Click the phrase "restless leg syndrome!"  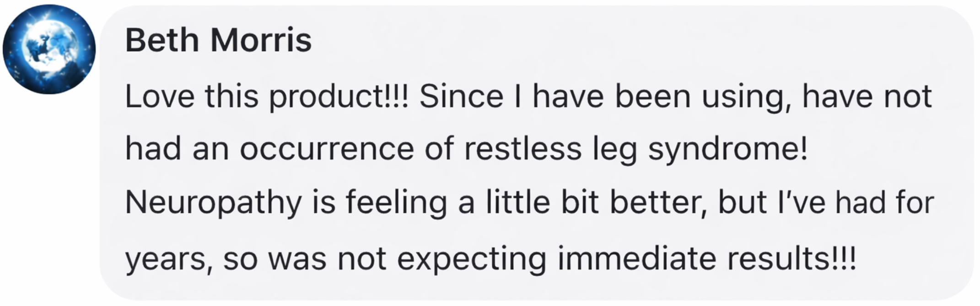click(x=636, y=149)
